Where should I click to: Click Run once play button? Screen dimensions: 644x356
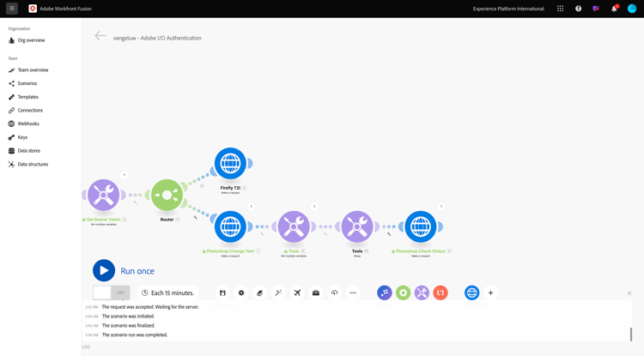104,271
